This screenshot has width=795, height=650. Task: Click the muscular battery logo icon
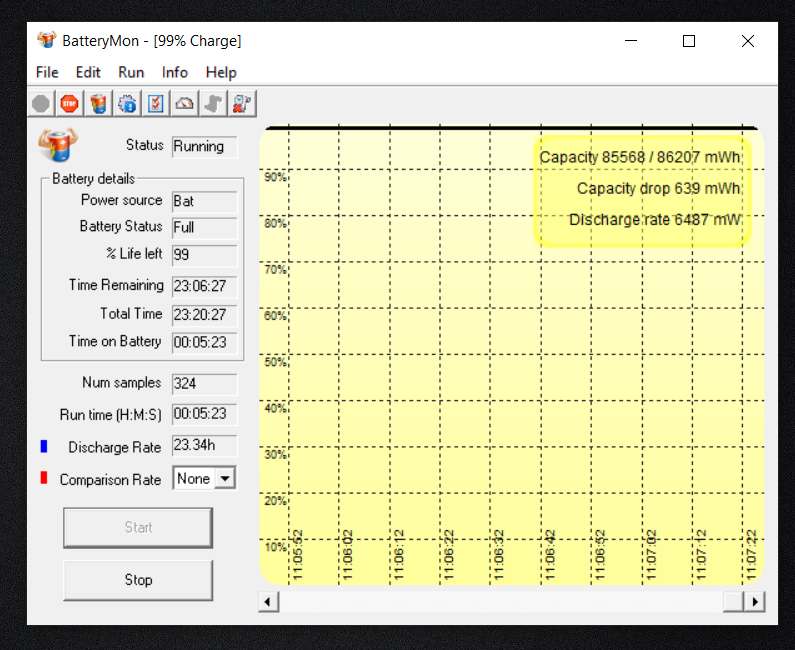tap(58, 145)
